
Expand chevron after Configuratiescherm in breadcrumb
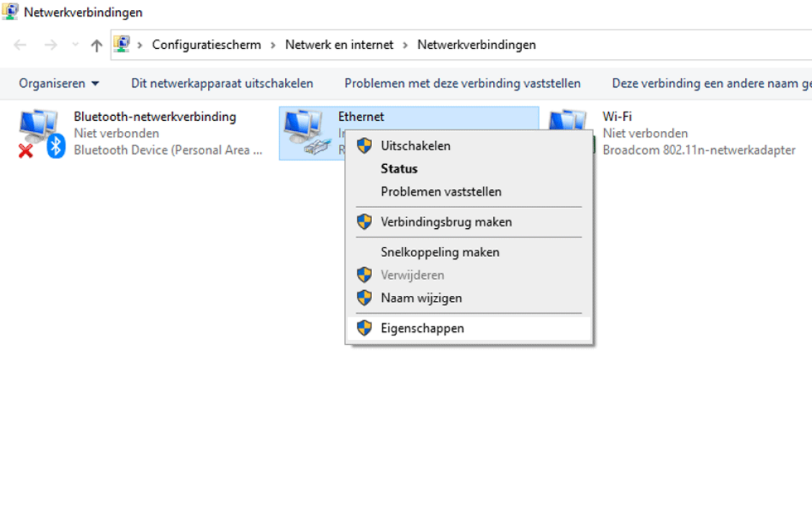[274, 45]
